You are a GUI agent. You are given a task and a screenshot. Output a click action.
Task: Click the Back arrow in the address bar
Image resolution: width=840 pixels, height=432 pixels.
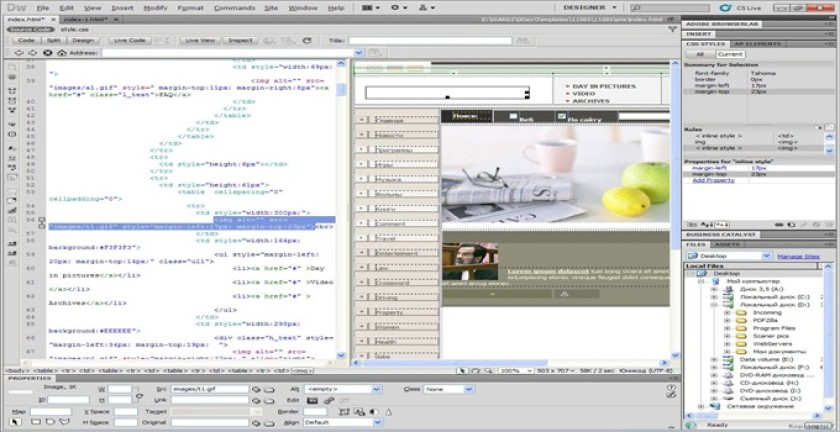point(19,53)
